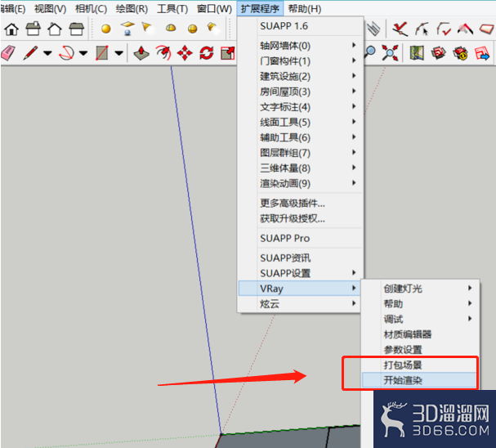Viewport: 496px width, 448px height.
Task: Open the 视图(V) menu
Action: [x=50, y=8]
